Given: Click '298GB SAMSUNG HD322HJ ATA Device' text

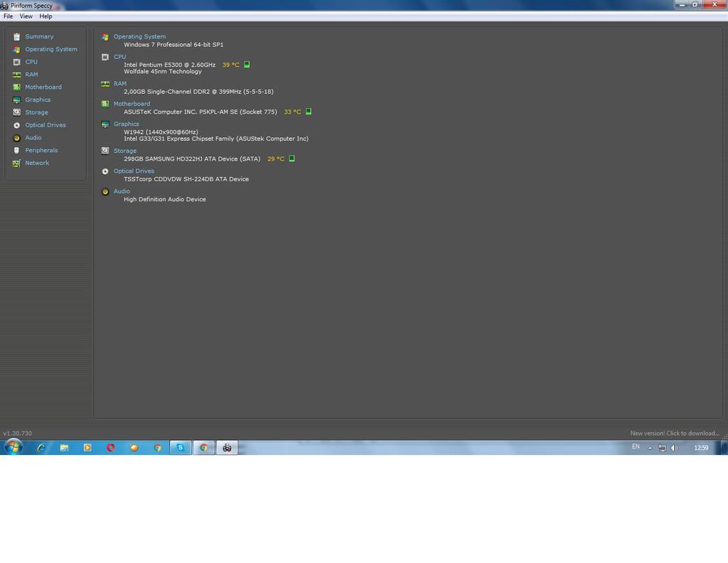Looking at the screenshot, I should coord(181,159).
